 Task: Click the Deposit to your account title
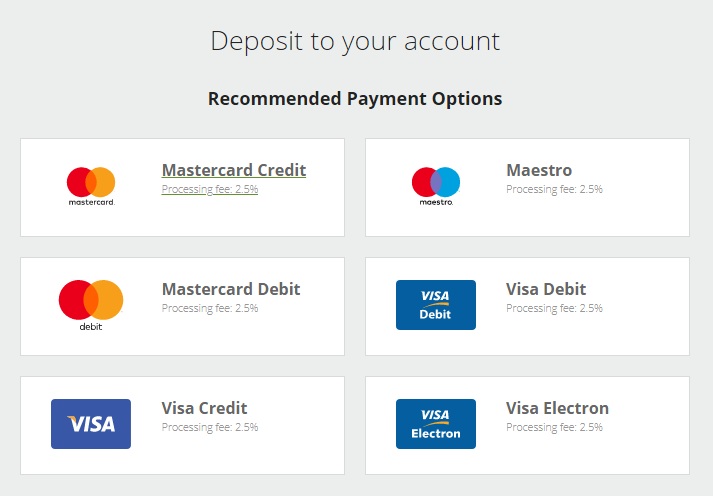coord(355,41)
